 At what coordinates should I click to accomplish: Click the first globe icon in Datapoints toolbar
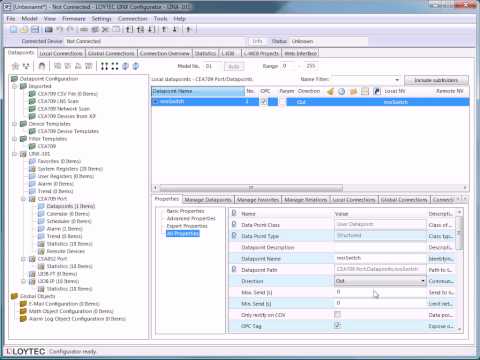click(125, 66)
